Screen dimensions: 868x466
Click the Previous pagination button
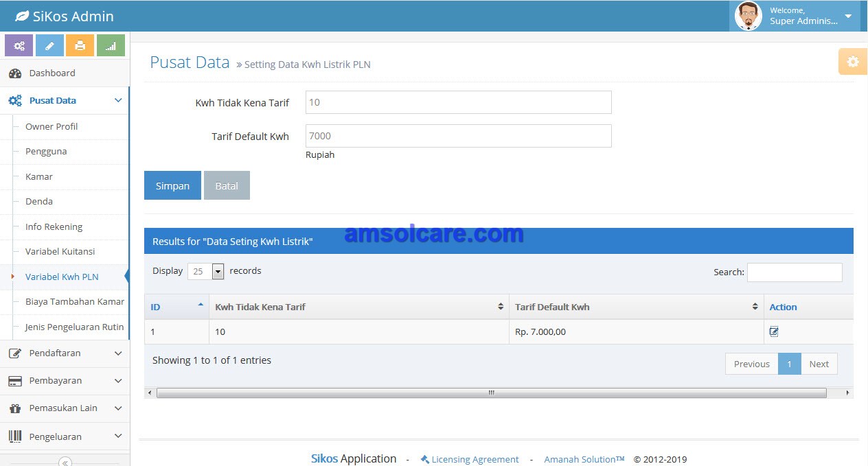751,364
